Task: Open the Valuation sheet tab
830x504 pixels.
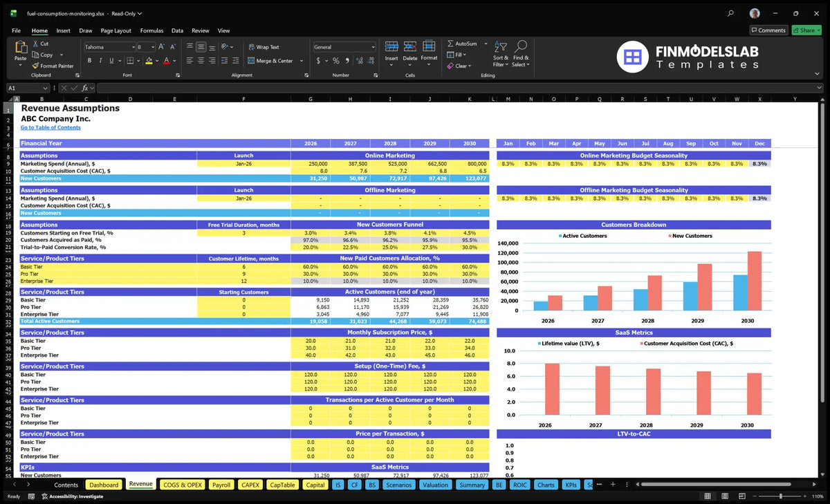Action: click(435, 485)
